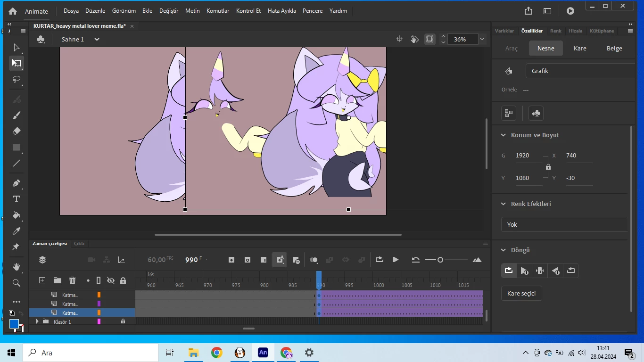Expand the Klasör 1 folder
This screenshot has width=644, height=362.
pyautogui.click(x=37, y=321)
